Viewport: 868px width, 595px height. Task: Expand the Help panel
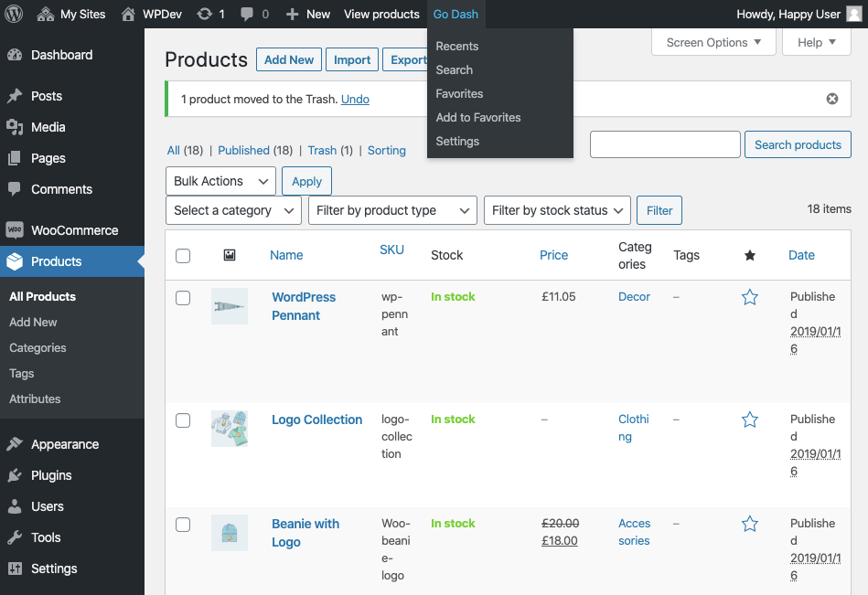(817, 43)
